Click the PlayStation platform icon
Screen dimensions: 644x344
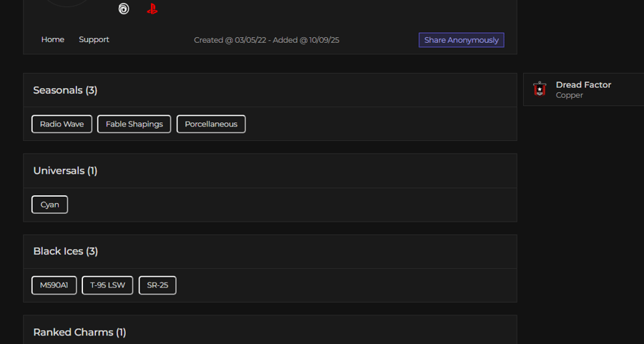coord(152,9)
